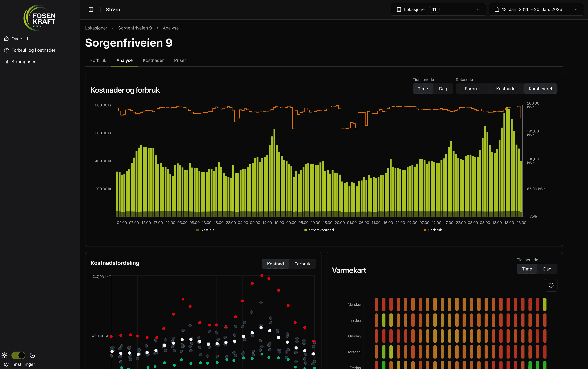Viewport: 588px width, 369px height.
Task: Click the sidebar collapse panel icon
Action: coord(91,10)
